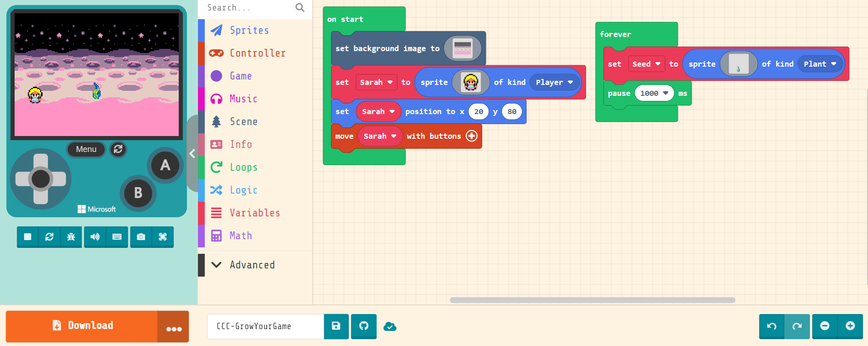
Task: Open the Controller block category
Action: pyautogui.click(x=255, y=53)
